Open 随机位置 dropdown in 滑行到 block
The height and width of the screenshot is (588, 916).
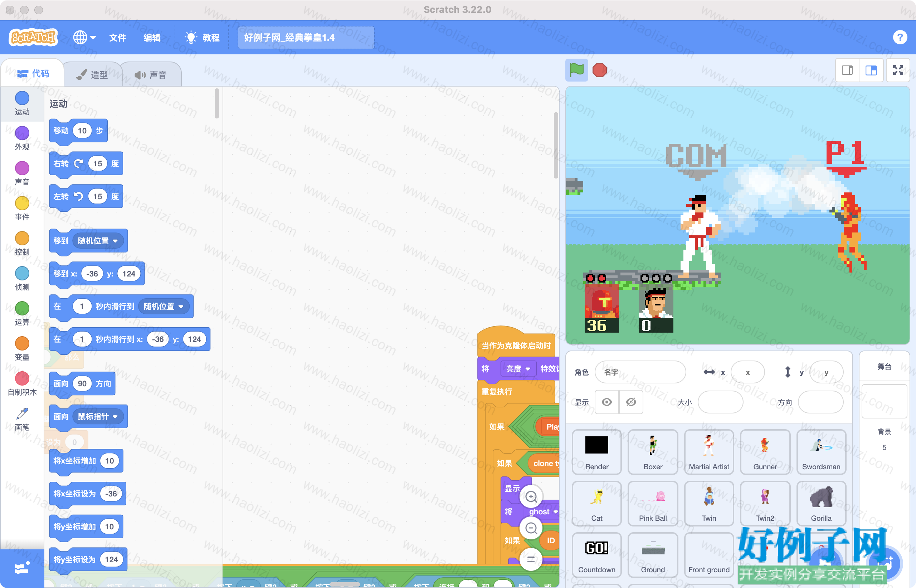(164, 306)
